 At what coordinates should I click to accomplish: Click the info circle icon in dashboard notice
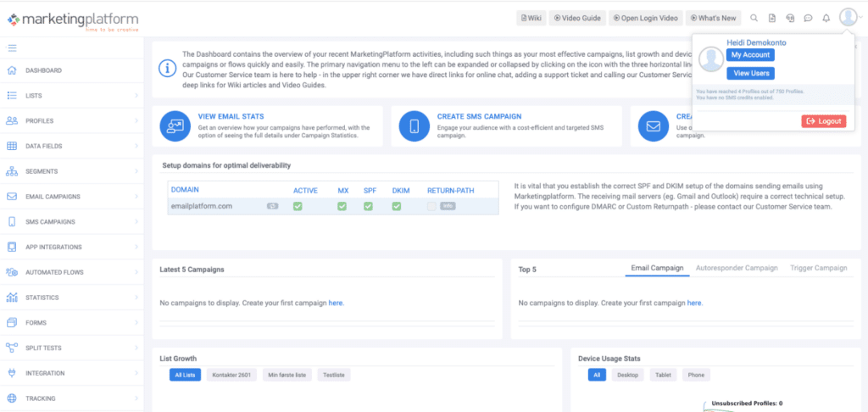pos(166,69)
